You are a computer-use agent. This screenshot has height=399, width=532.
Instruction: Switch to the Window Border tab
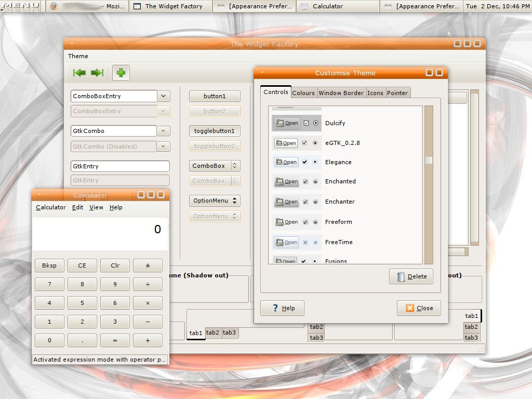click(341, 93)
